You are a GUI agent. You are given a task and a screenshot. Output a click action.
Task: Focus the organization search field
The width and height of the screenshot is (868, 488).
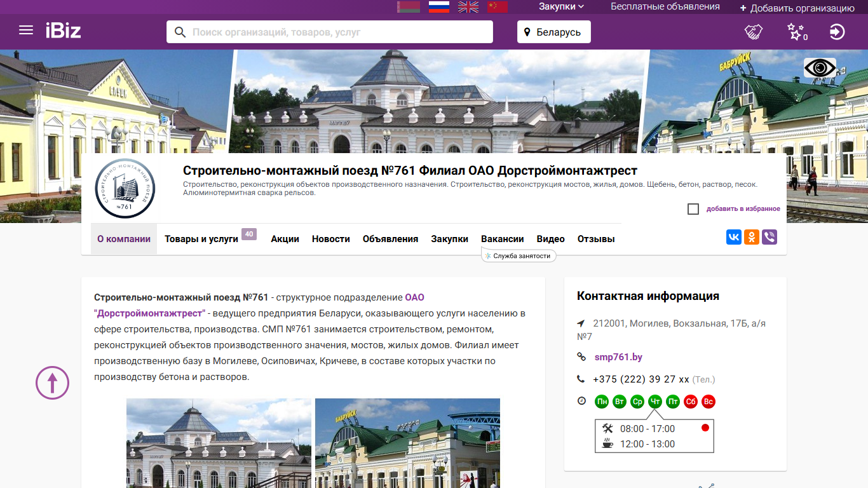(330, 32)
